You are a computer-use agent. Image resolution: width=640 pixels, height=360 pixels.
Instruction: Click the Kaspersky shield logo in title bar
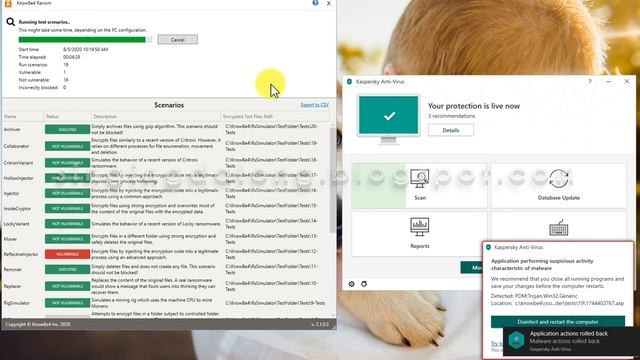349,82
